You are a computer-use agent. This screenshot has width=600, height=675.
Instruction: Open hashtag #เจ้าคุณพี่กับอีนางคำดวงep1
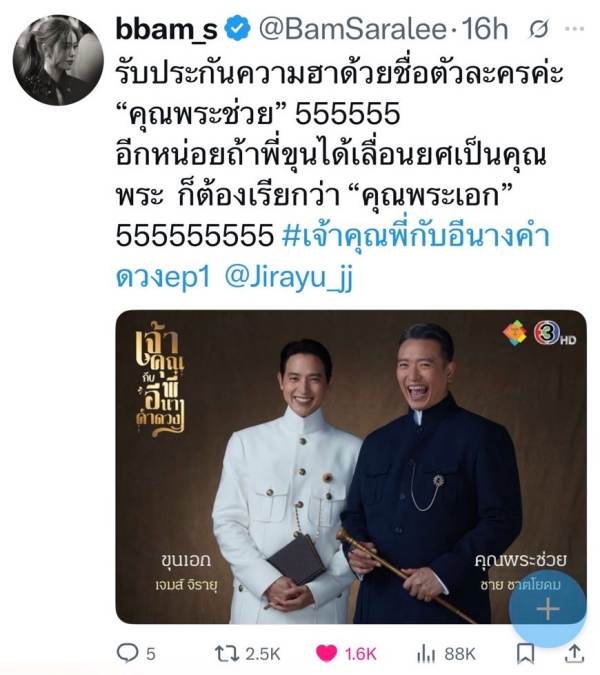[x=333, y=256]
